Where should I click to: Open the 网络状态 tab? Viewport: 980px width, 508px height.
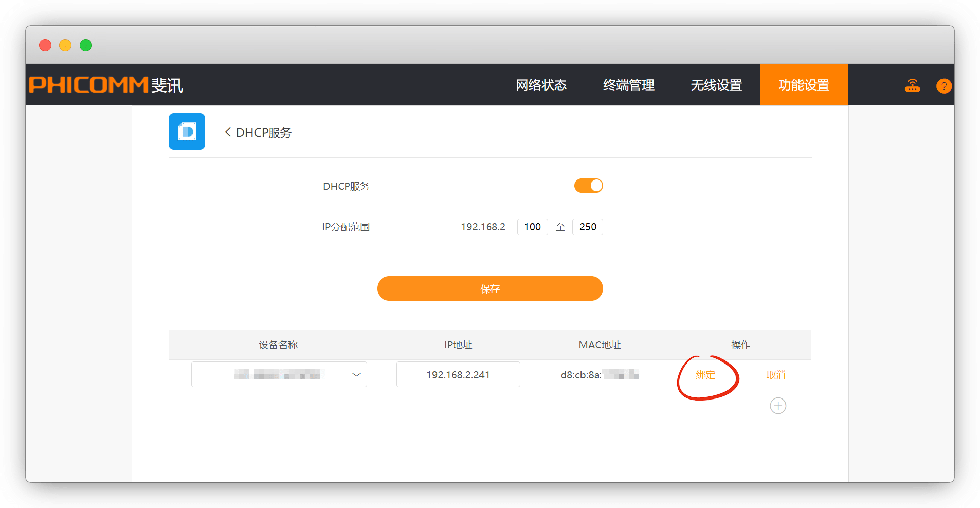[x=541, y=85]
